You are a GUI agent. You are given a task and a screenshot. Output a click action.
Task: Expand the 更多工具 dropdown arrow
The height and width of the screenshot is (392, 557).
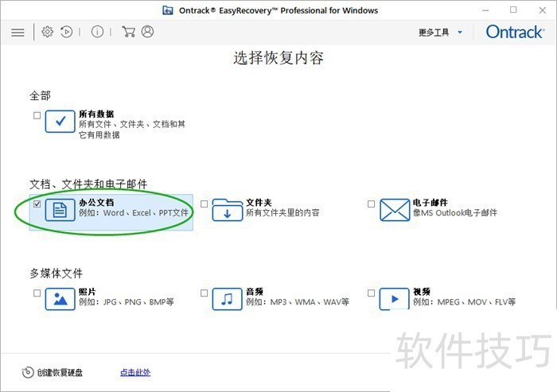460,33
